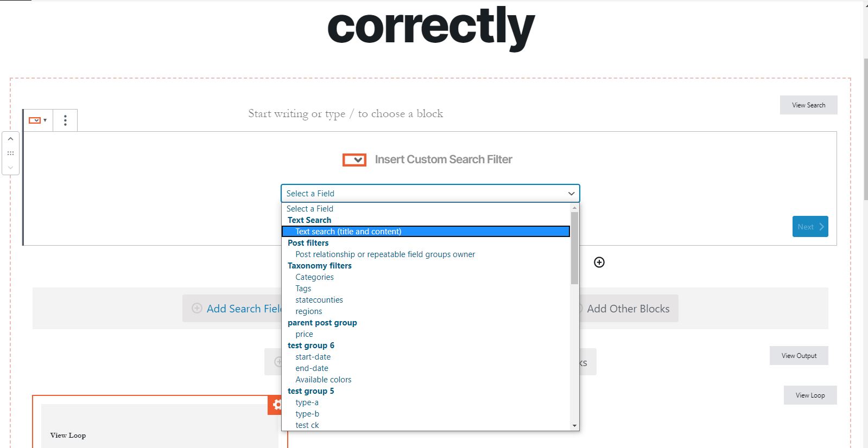Choose Post relationship or repeatable field groups owner
Viewport: 868px width, 448px height.
coord(385,254)
